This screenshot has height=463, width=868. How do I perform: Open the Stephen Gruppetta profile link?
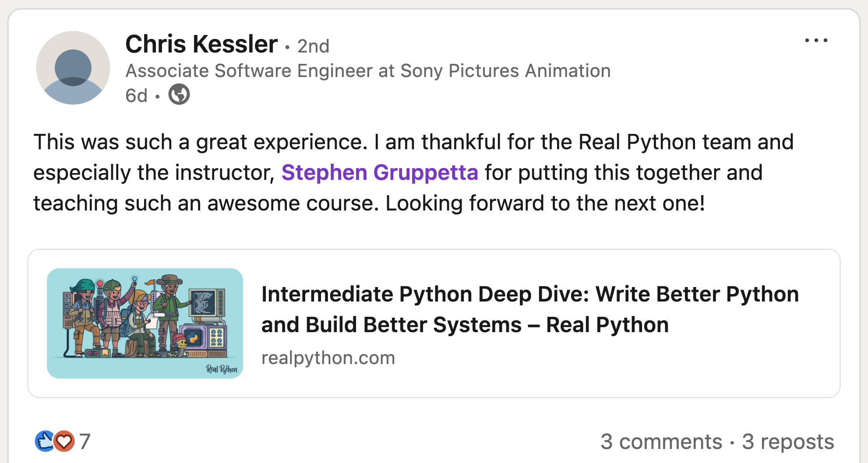click(380, 172)
